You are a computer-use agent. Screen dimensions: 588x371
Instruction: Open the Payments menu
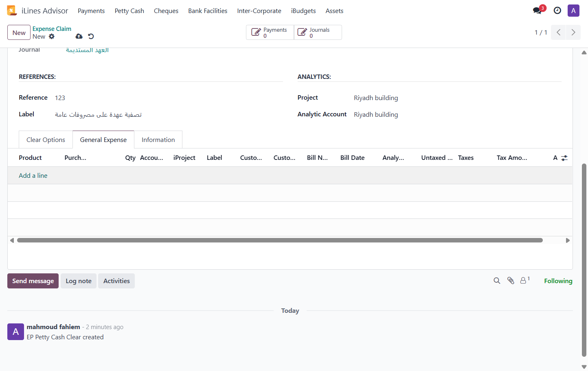point(91,11)
